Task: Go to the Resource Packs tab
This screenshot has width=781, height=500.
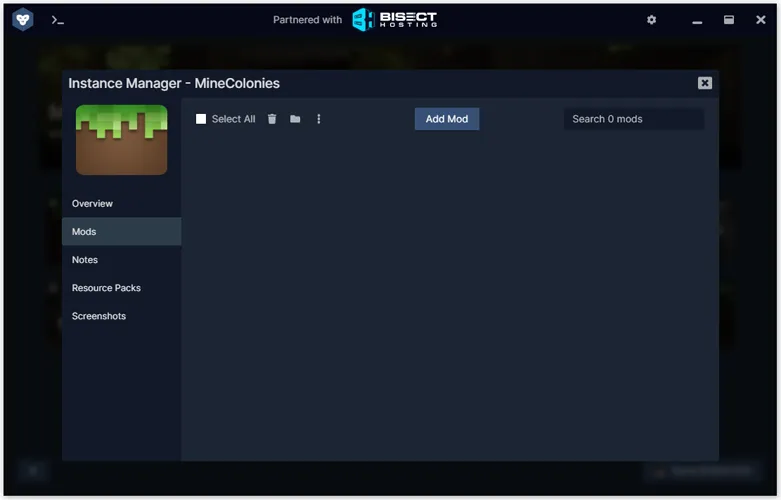Action: pos(122,288)
